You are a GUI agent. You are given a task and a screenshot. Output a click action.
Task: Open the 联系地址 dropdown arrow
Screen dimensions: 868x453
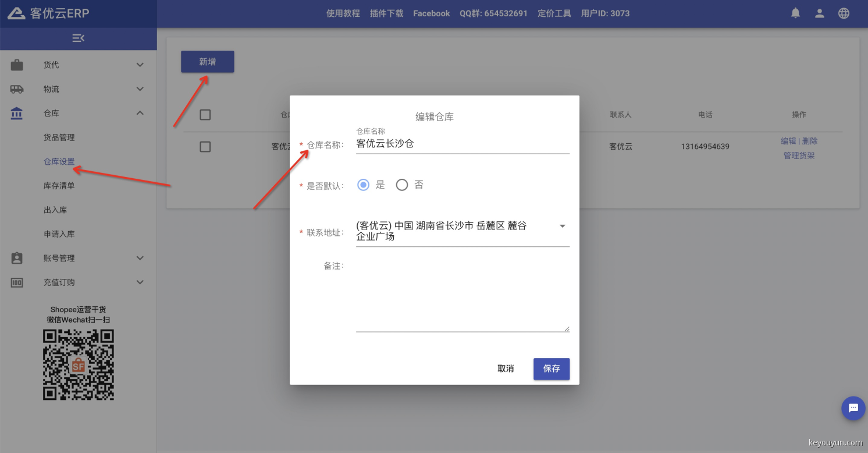pyautogui.click(x=562, y=226)
